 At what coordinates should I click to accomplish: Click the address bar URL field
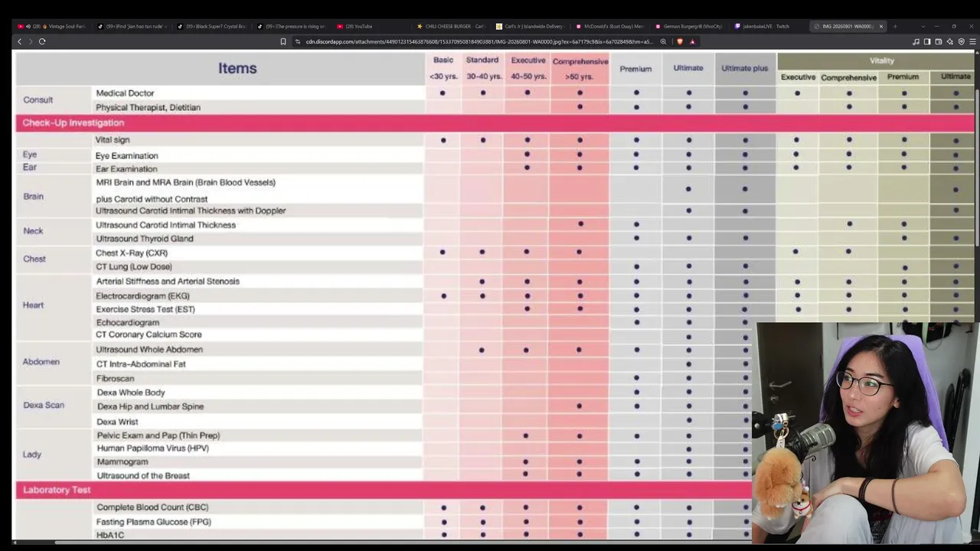click(x=479, y=41)
